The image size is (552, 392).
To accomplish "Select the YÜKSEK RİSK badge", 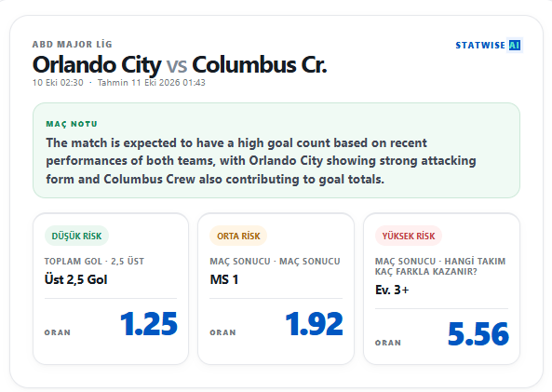I will [x=409, y=236].
